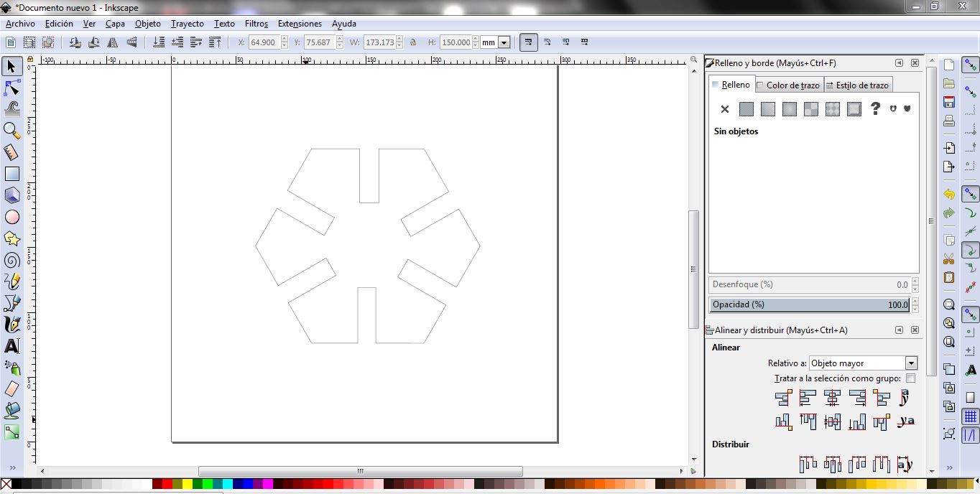Toggle the width-height lock ratio
The width and height of the screenshot is (980, 494).
coord(413,42)
